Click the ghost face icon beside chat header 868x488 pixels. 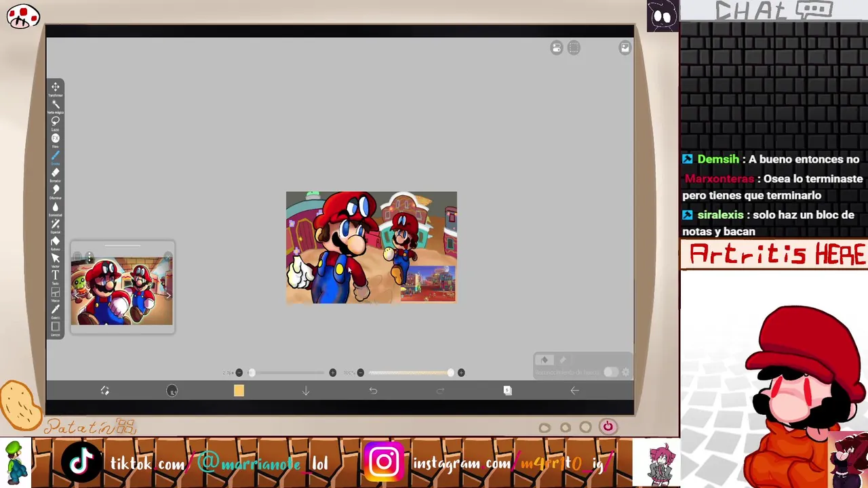[663, 16]
